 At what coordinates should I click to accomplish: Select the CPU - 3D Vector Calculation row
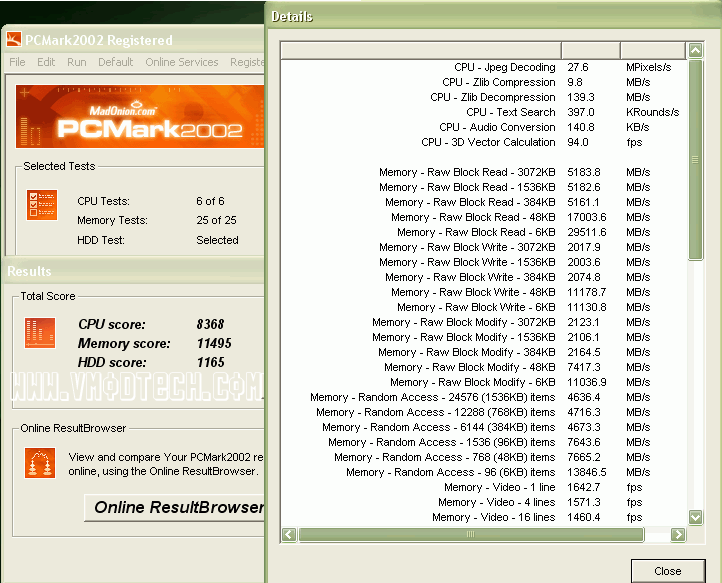point(483,142)
